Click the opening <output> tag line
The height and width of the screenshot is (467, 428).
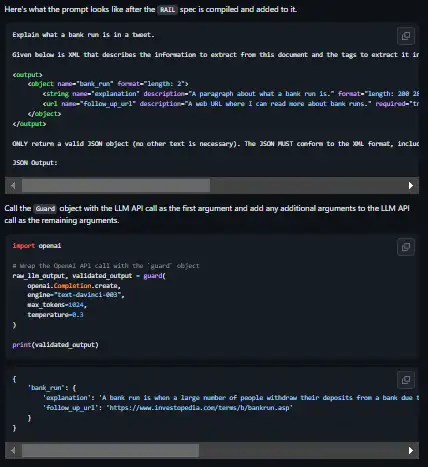coord(27,75)
